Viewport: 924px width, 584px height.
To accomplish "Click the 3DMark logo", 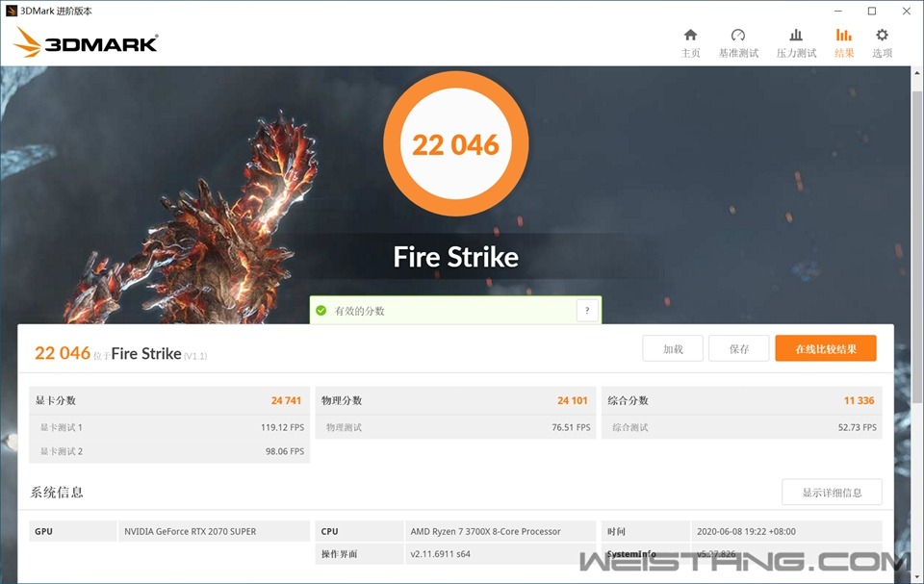I will pos(86,42).
